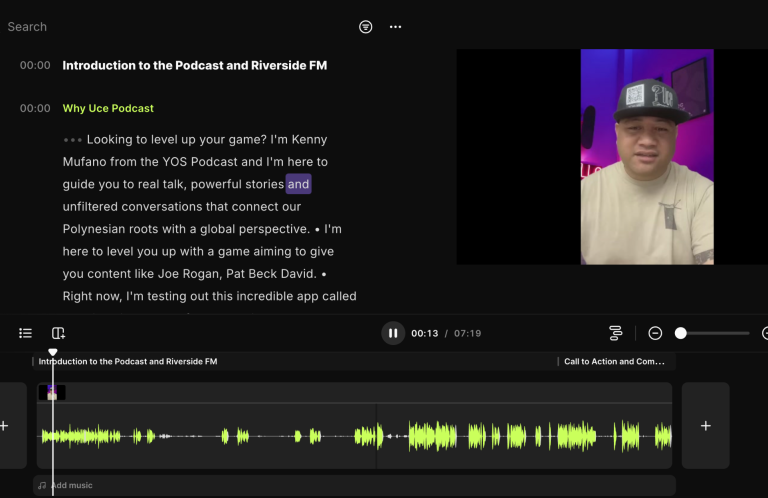This screenshot has height=498, width=768.
Task: Click the video preview of the speaker
Action: (647, 157)
